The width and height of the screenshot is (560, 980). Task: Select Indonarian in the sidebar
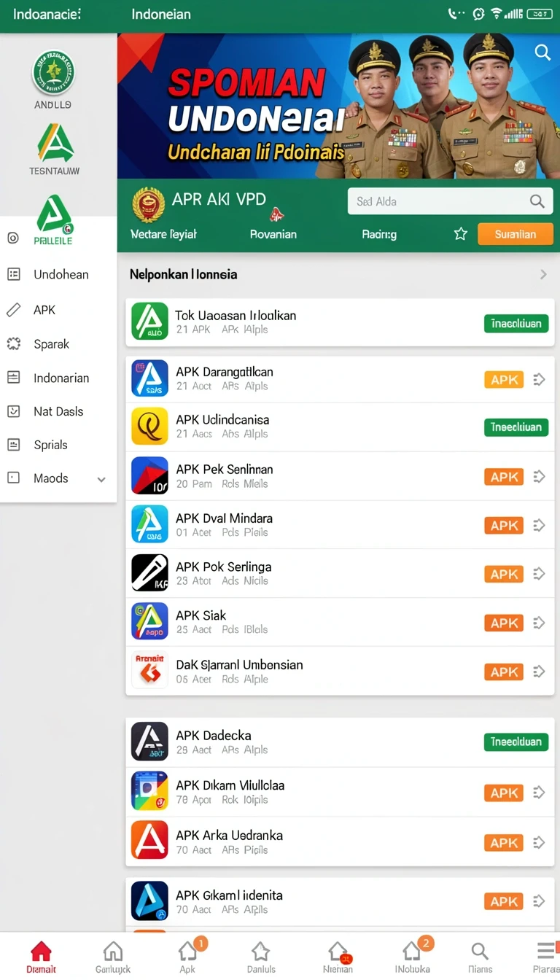58,378
